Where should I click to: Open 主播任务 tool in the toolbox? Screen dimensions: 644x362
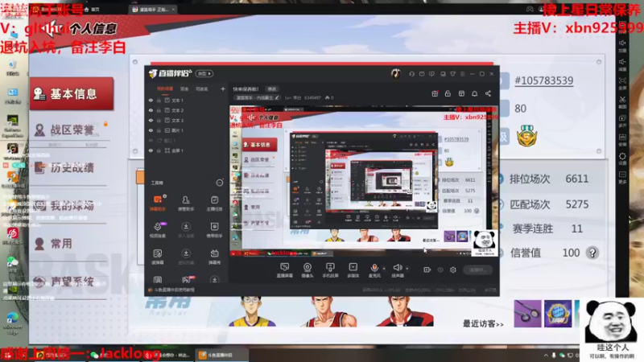214,203
